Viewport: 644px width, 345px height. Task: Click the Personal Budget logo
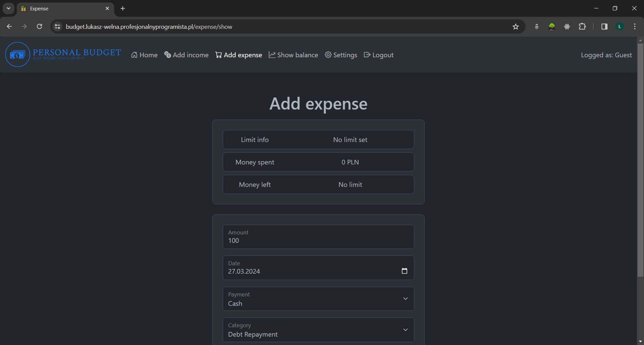tap(63, 55)
